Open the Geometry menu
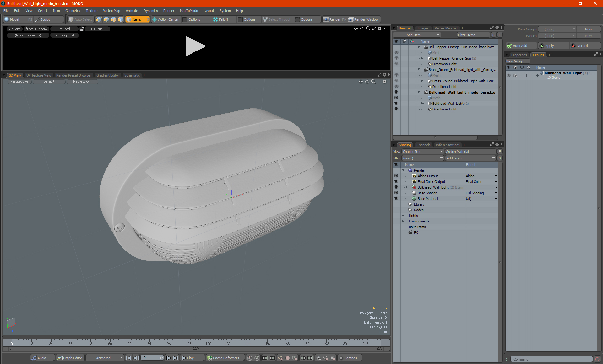This screenshot has height=364, width=603. 73,11
